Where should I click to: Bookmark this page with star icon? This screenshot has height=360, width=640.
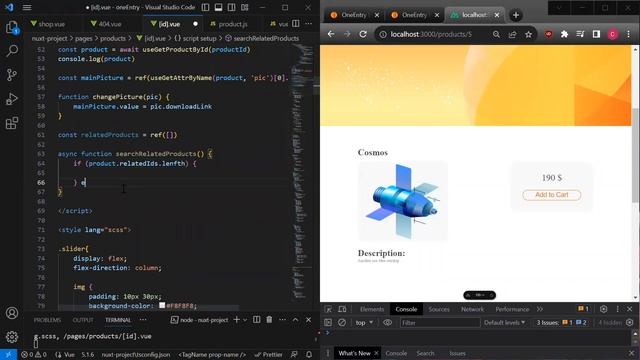[x=529, y=34]
